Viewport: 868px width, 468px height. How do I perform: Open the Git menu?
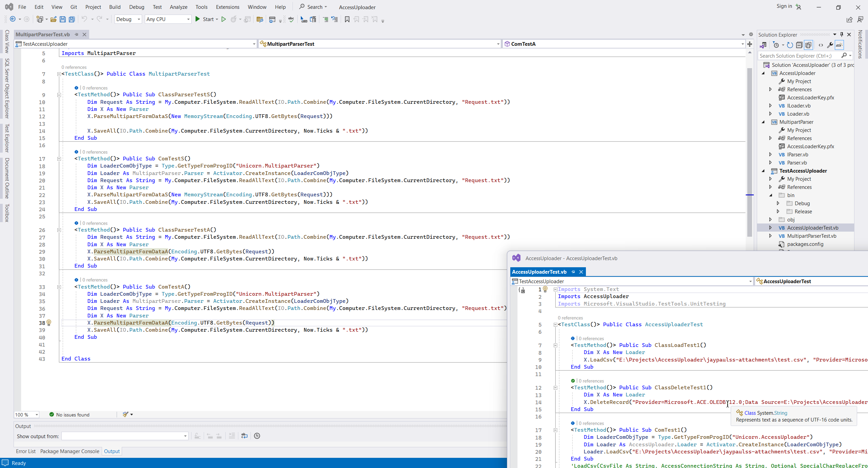point(73,7)
